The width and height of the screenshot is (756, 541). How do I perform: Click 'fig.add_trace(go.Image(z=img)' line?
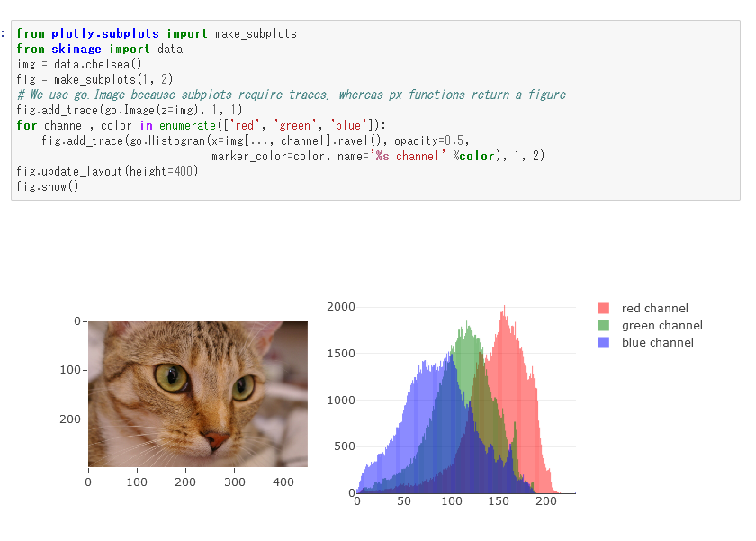coord(130,110)
